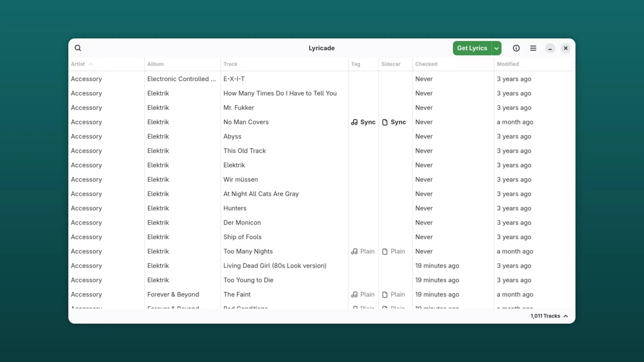Click the Forever & Beyond album for The Faint
The height and width of the screenshot is (362, 644).
[x=173, y=294]
